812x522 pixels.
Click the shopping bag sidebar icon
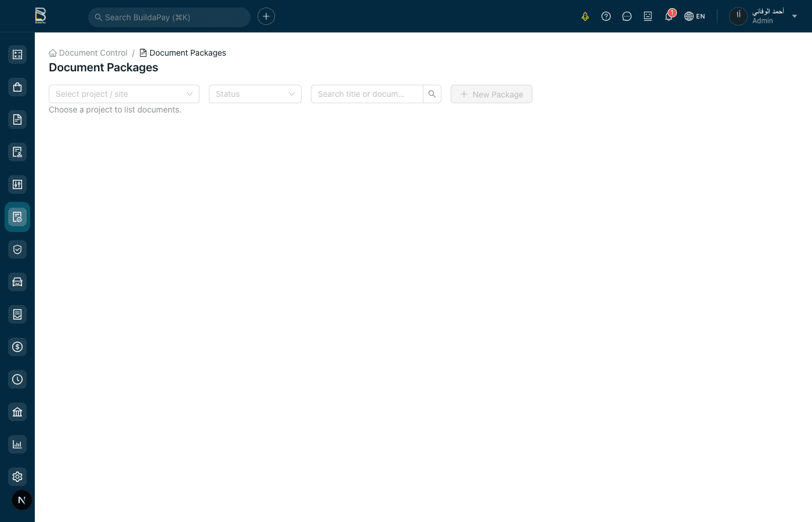(17, 87)
